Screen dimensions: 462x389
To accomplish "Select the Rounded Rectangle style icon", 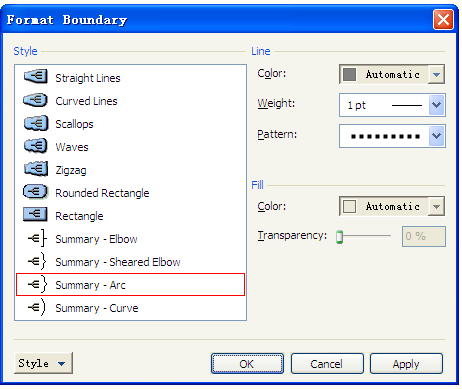I will pyautogui.click(x=36, y=192).
